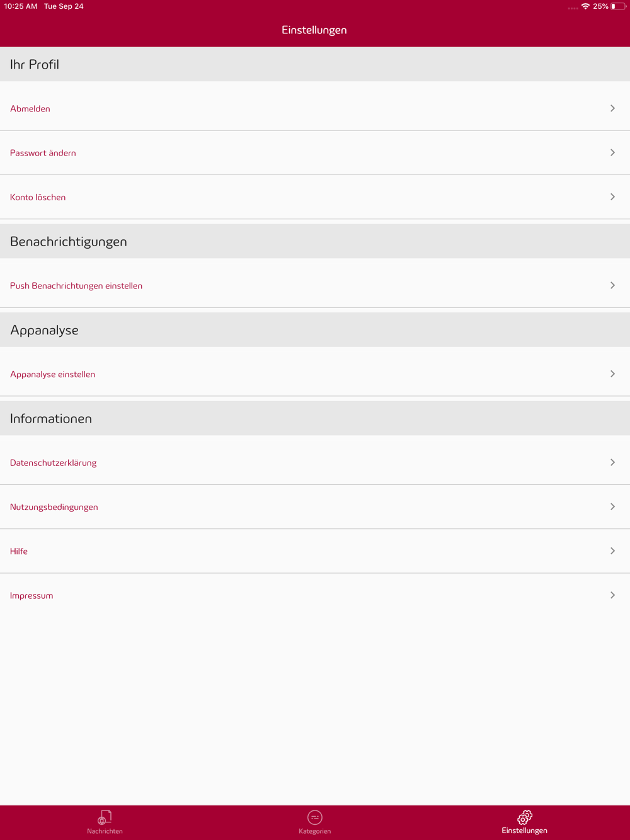Select the Datenschutzerklärung entry
The image size is (630, 840).
(315, 463)
